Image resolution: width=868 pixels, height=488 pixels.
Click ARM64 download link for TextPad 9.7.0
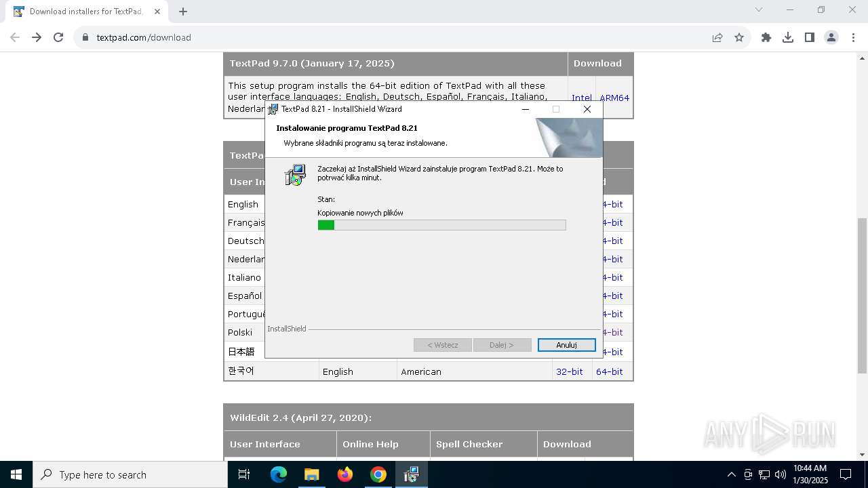point(614,98)
